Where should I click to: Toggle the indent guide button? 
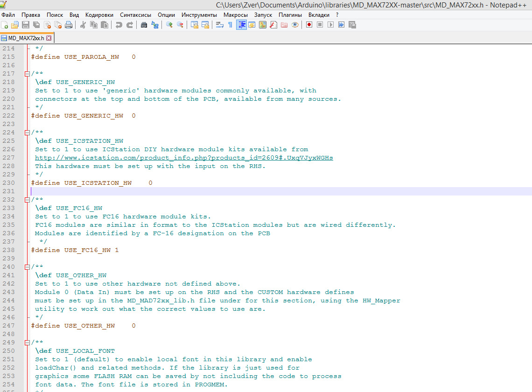point(241,25)
